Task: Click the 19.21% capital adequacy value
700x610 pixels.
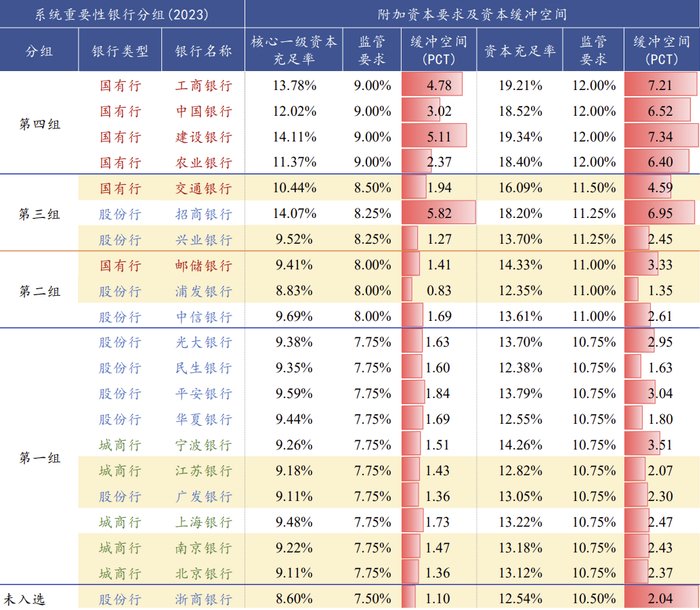Action: (x=520, y=85)
